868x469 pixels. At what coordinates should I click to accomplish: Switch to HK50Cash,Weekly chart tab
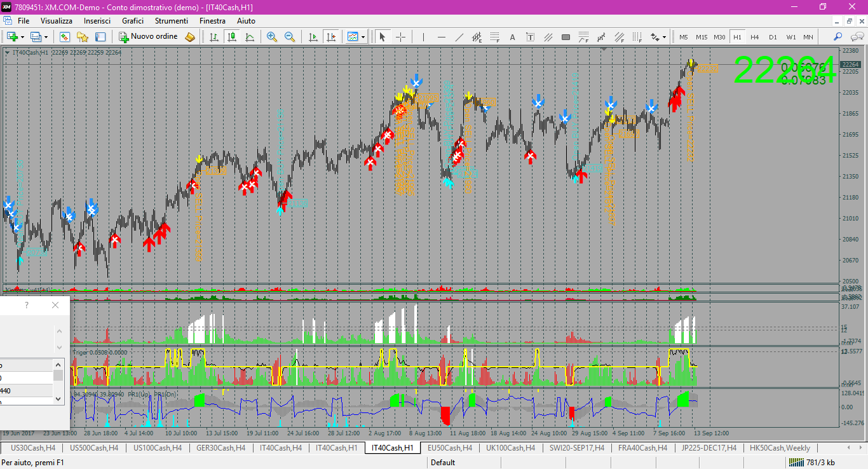pos(780,448)
